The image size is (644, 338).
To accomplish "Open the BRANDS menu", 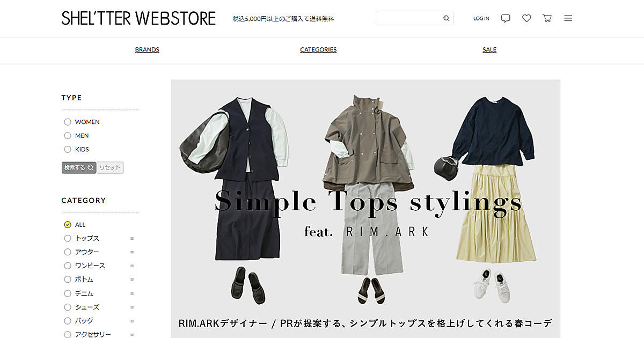I will (147, 49).
